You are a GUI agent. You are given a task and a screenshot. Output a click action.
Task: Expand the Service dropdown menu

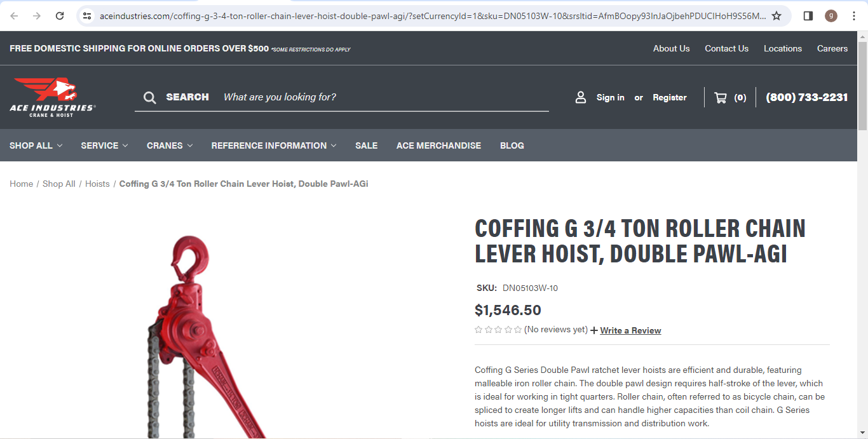(x=104, y=145)
